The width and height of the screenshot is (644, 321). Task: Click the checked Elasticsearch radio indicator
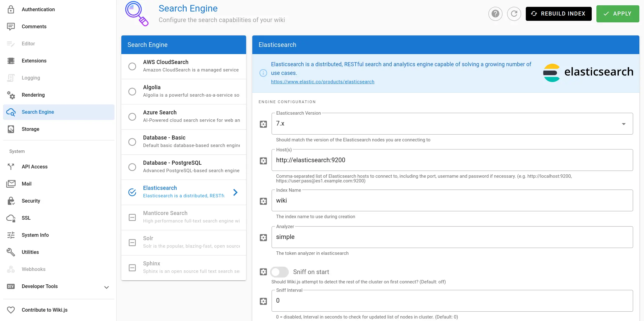pyautogui.click(x=132, y=192)
